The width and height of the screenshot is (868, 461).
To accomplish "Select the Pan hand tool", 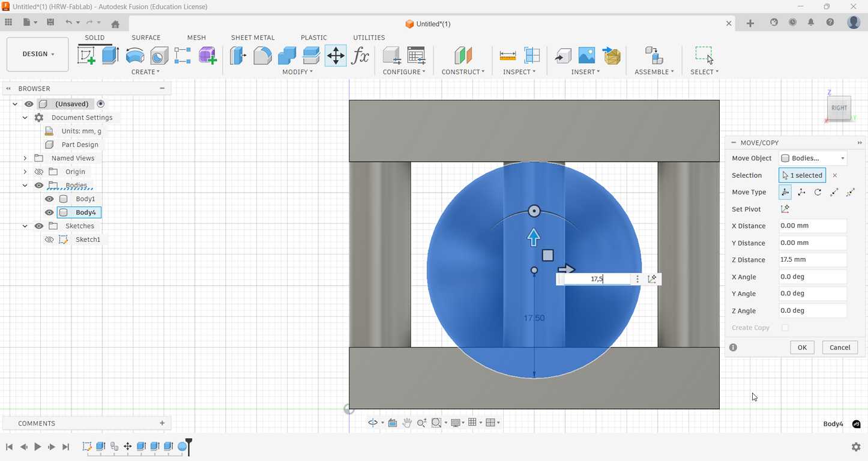I will [407, 423].
